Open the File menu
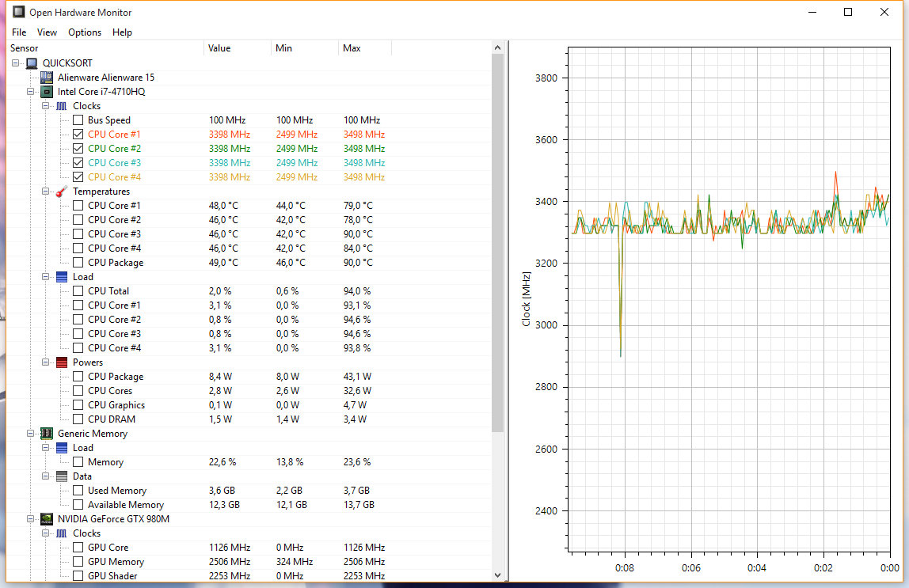Screen dimensions: 909x588 tap(19, 32)
